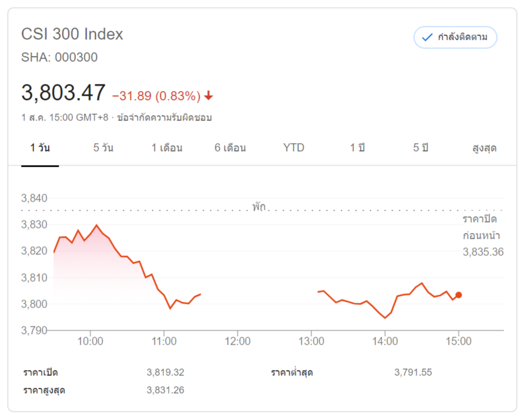Click the ราคาเปิด opening price value 3,819.32
Image resolution: width=523 pixels, height=420 pixels.
(165, 372)
